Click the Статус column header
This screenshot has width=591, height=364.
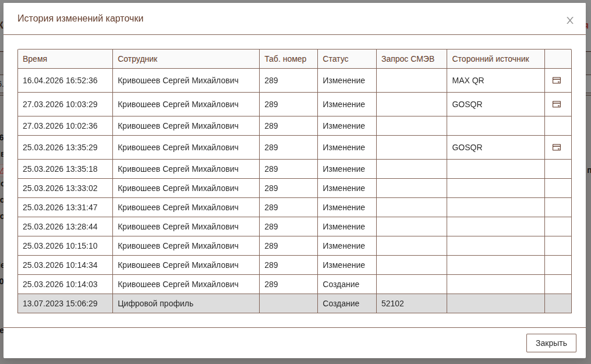click(x=335, y=59)
